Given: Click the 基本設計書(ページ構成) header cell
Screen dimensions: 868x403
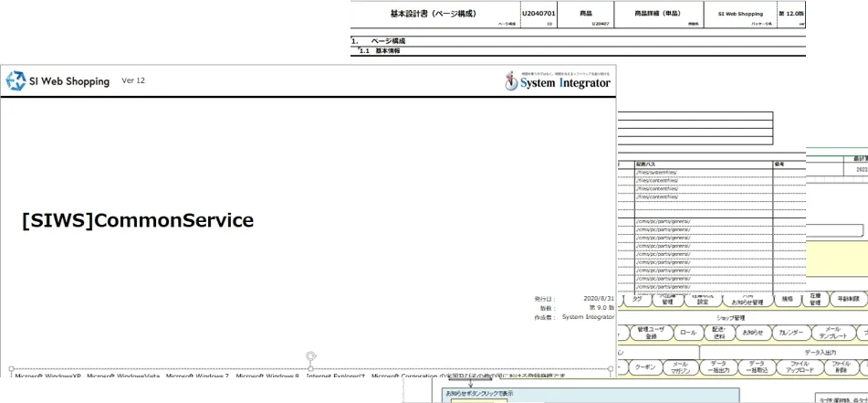Looking at the screenshot, I should (433, 14).
